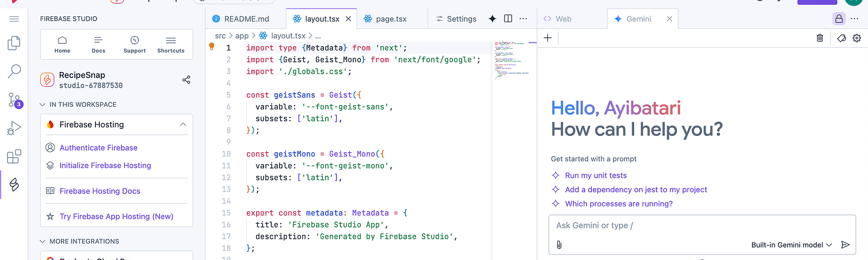The image size is (868, 260).
Task: Open Source Control icon with badge 3
Action: point(15,100)
